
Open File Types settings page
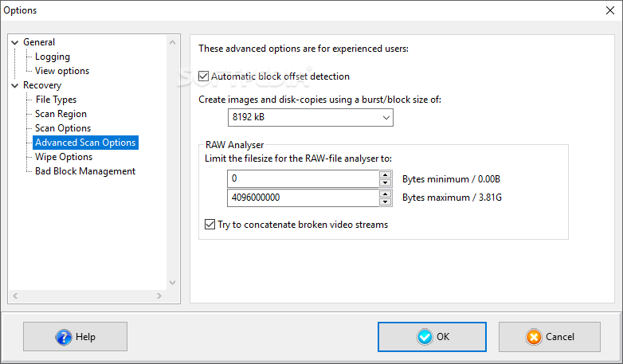(x=56, y=100)
